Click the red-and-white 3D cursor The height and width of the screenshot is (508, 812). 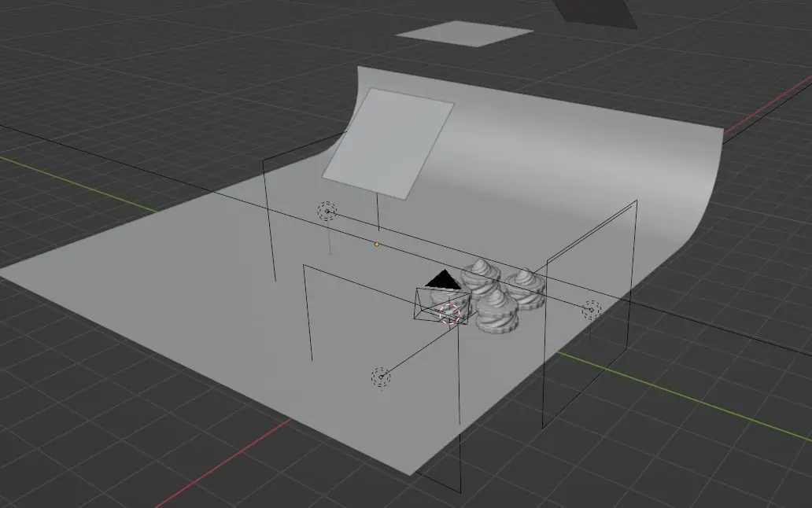(x=449, y=314)
